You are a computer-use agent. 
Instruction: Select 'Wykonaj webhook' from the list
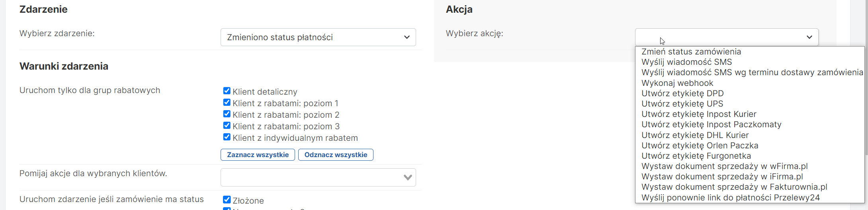click(677, 83)
